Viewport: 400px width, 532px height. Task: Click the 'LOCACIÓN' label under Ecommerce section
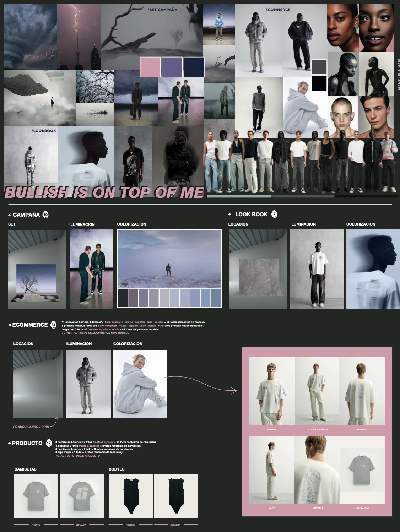pyautogui.click(x=23, y=344)
